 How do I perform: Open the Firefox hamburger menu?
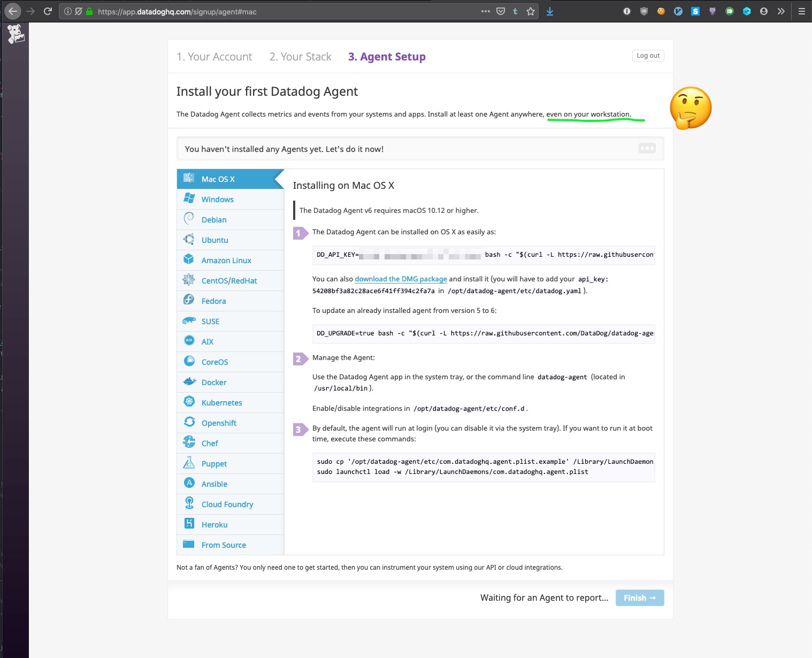801,11
